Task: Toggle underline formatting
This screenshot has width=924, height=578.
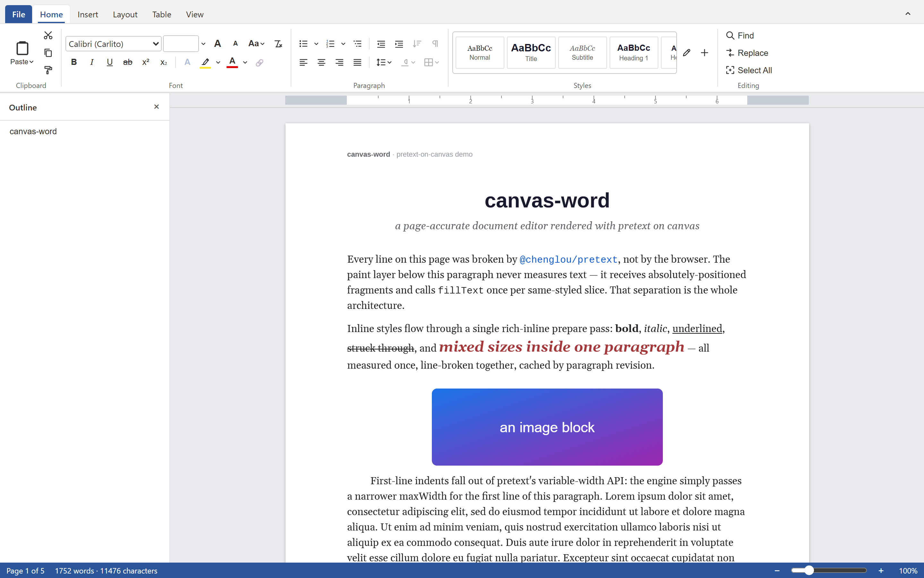Action: (x=110, y=62)
